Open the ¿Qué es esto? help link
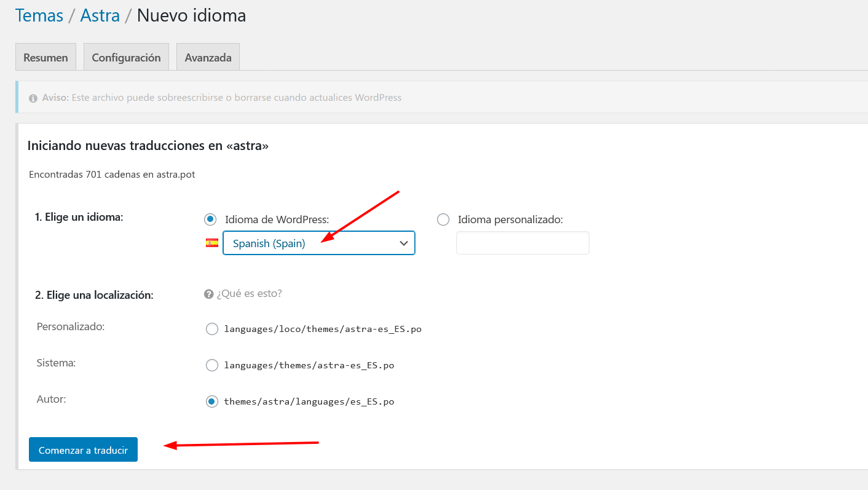Viewport: 868px width, 490px height. 249,293
